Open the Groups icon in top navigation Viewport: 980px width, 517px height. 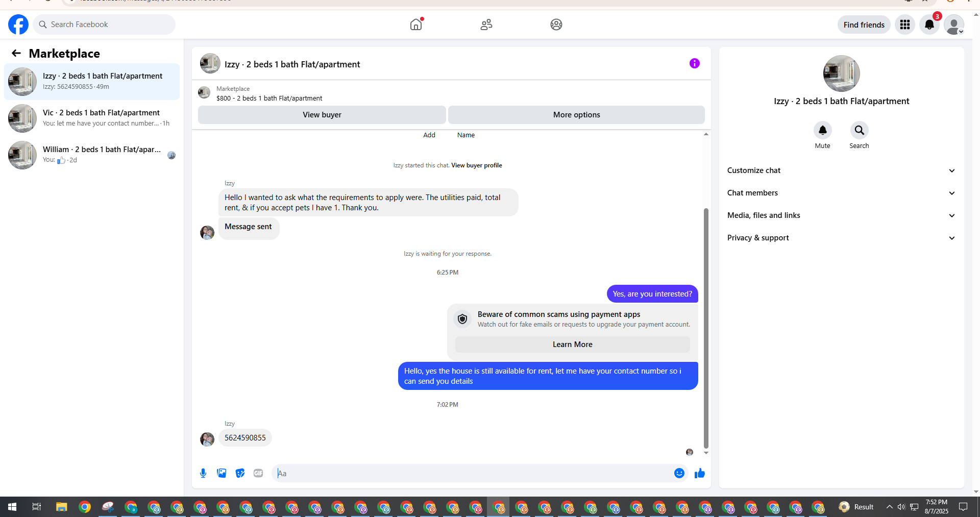[556, 24]
